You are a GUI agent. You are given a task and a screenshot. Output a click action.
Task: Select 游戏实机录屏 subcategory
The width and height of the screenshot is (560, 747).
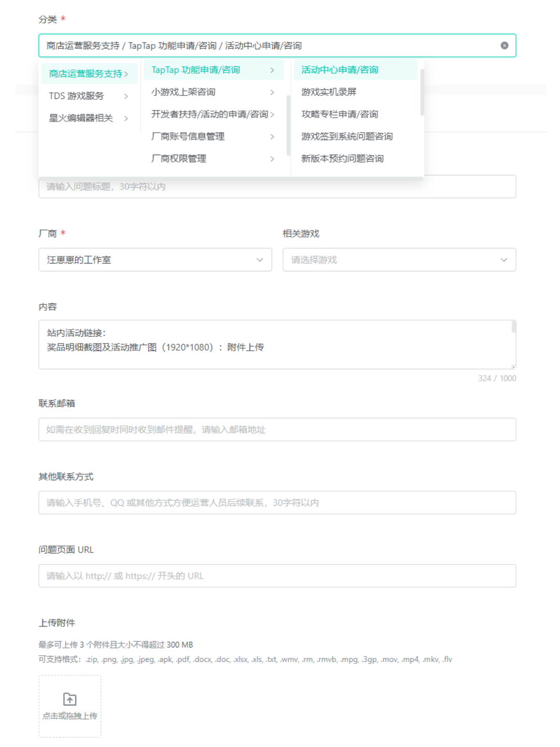(329, 92)
